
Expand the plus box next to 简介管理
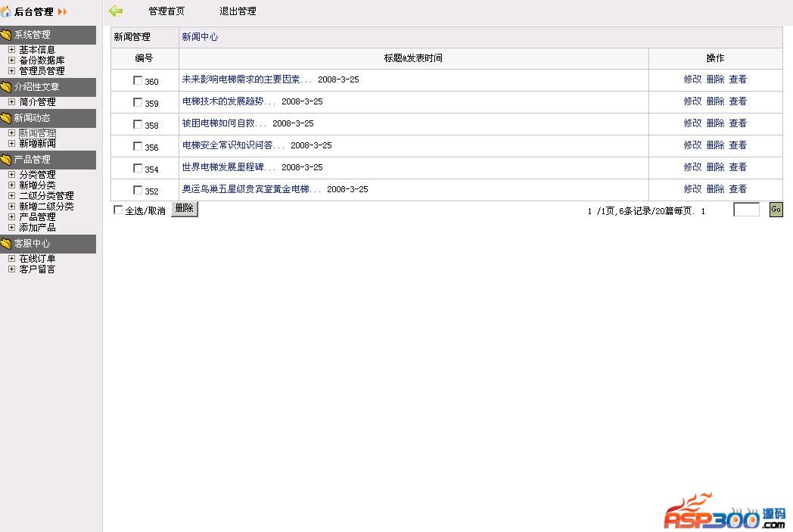click(11, 101)
